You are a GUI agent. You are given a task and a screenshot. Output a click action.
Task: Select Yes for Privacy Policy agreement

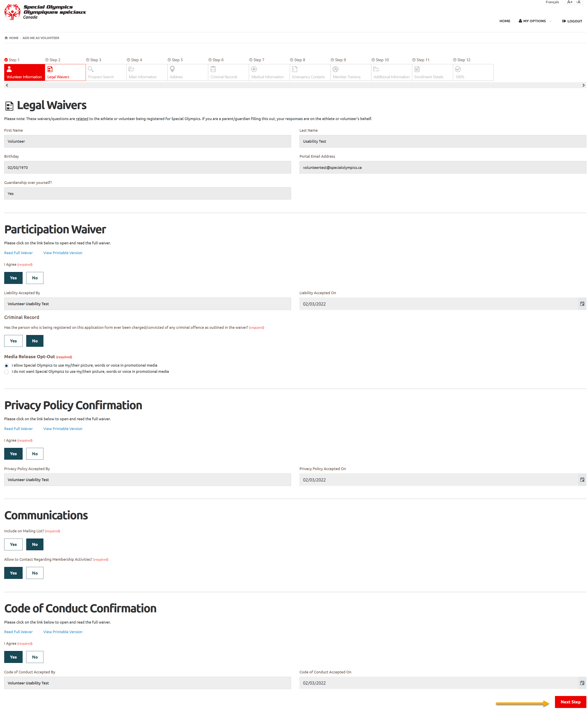(13, 454)
